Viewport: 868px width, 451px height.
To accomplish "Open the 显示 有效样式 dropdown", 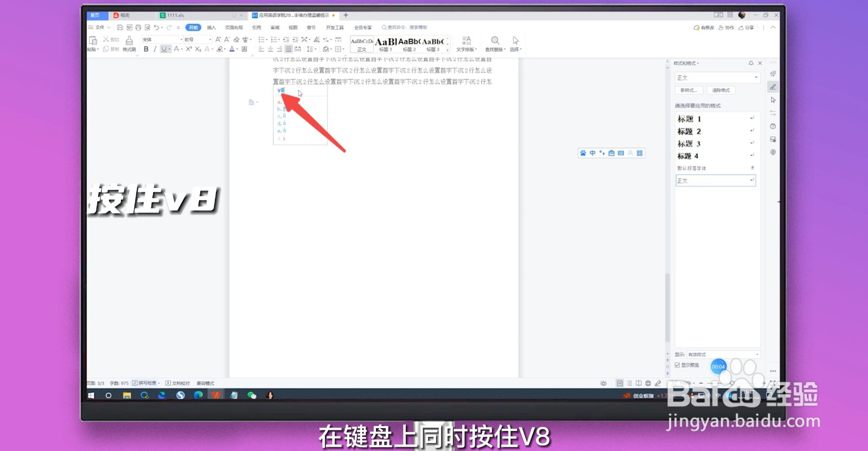I will point(724,354).
